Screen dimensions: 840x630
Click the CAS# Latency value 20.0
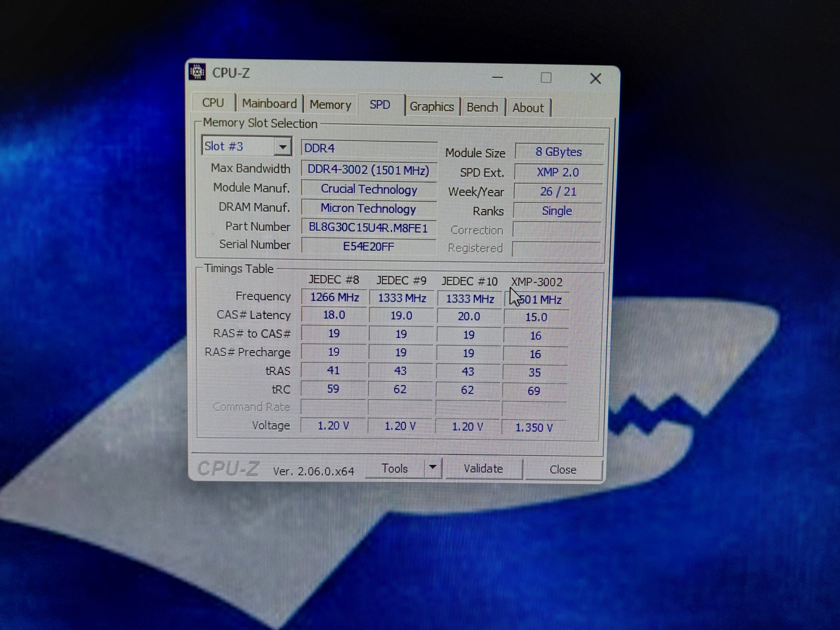[x=469, y=316]
